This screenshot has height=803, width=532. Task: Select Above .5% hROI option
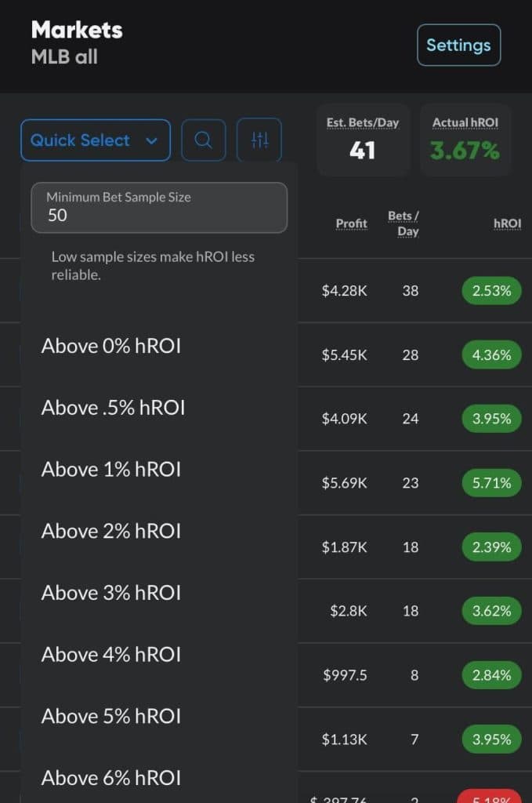114,408
